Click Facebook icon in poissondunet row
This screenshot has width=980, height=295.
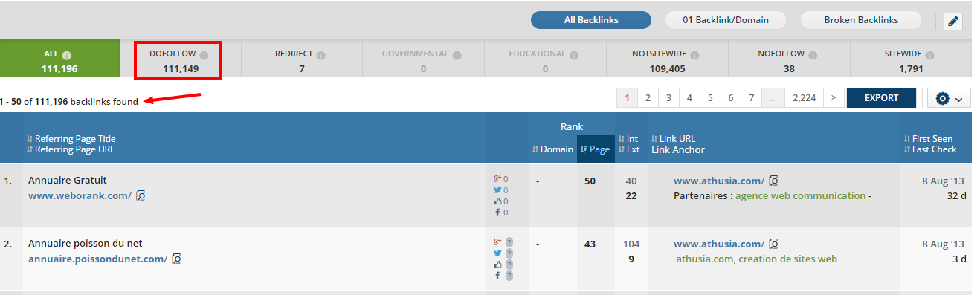(x=497, y=276)
